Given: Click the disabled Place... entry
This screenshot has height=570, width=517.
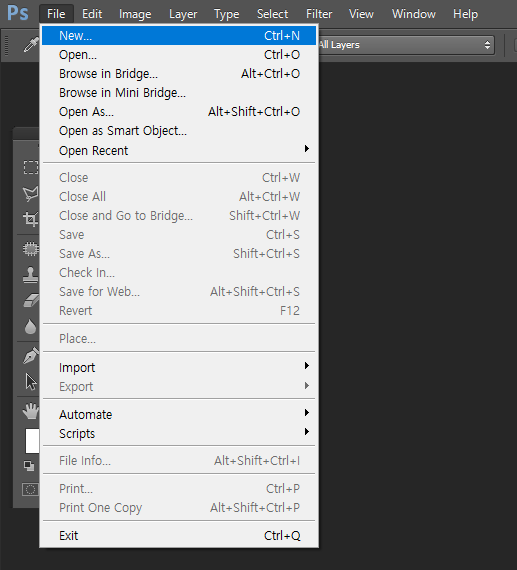Looking at the screenshot, I should tap(179, 338).
